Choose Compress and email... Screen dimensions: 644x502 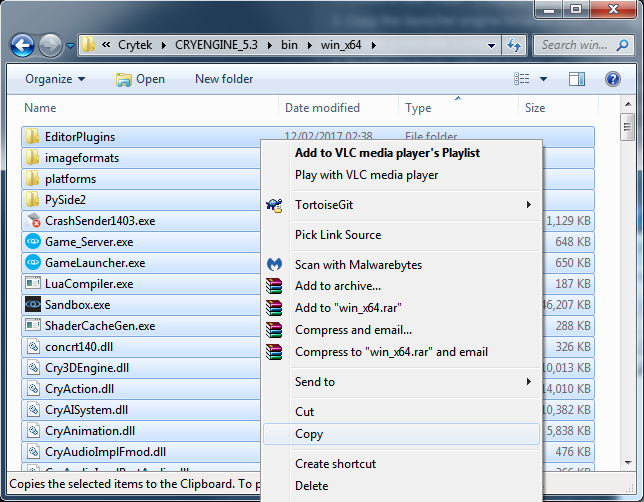(x=401, y=330)
